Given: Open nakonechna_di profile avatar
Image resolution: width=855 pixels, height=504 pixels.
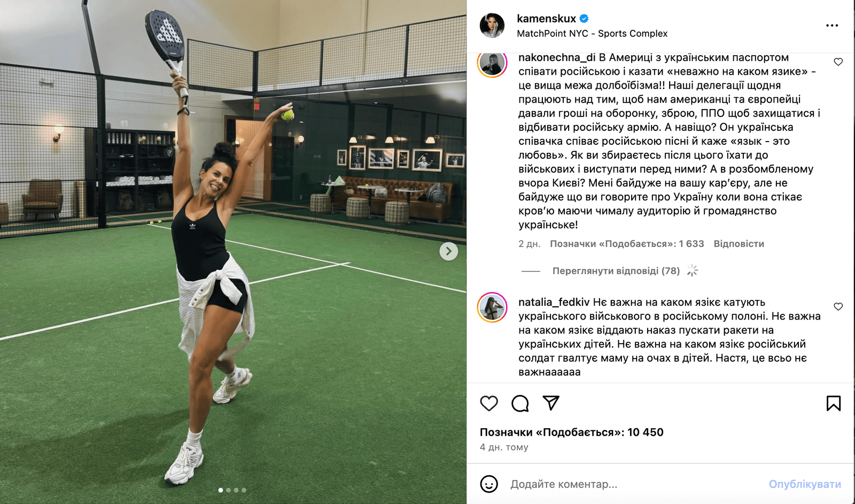Looking at the screenshot, I should click(492, 63).
